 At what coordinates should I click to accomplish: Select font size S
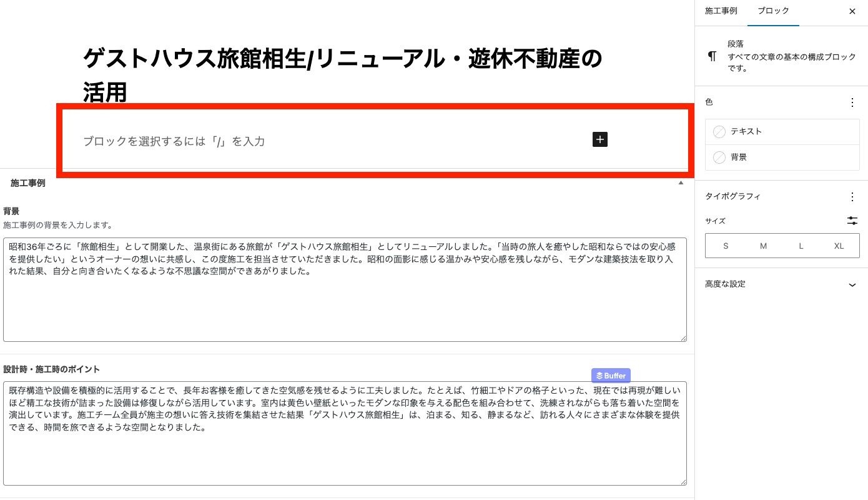[x=726, y=246]
